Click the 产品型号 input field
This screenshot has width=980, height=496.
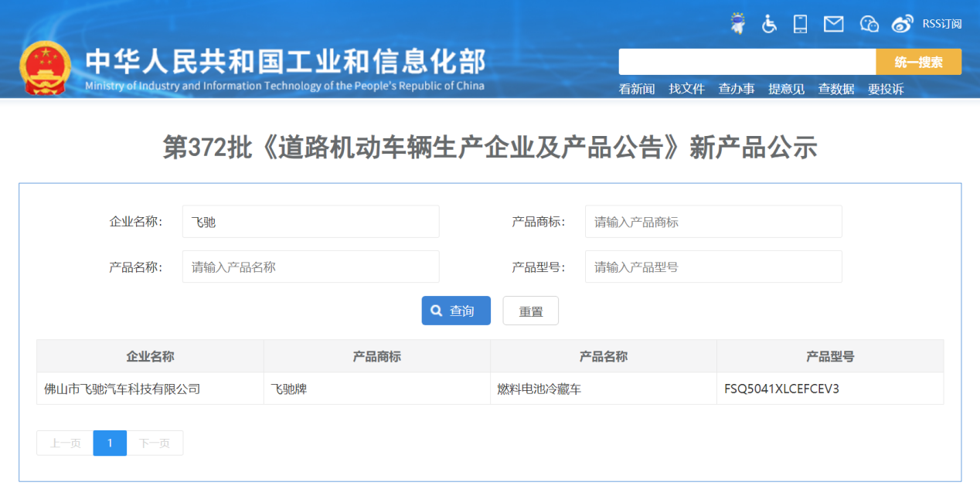tap(713, 266)
